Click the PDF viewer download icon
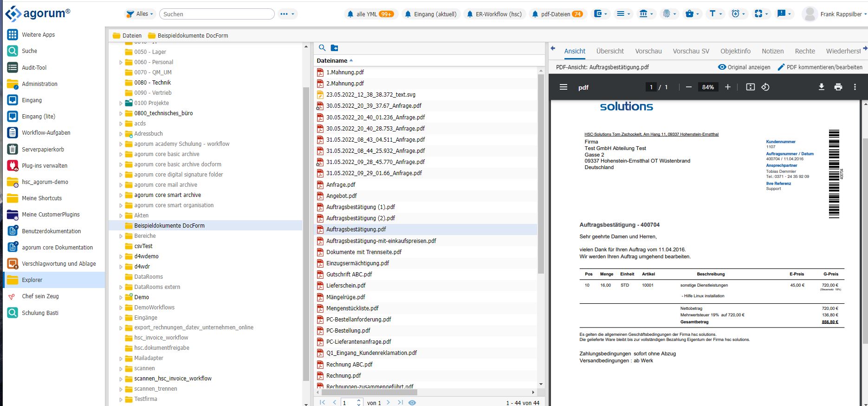This screenshot has height=406, width=868. click(821, 87)
